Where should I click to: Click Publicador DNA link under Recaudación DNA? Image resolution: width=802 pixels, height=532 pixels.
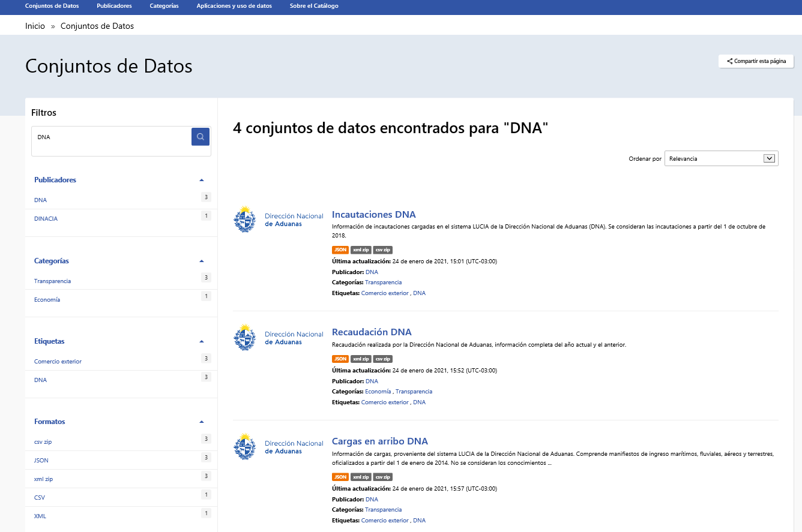point(372,381)
